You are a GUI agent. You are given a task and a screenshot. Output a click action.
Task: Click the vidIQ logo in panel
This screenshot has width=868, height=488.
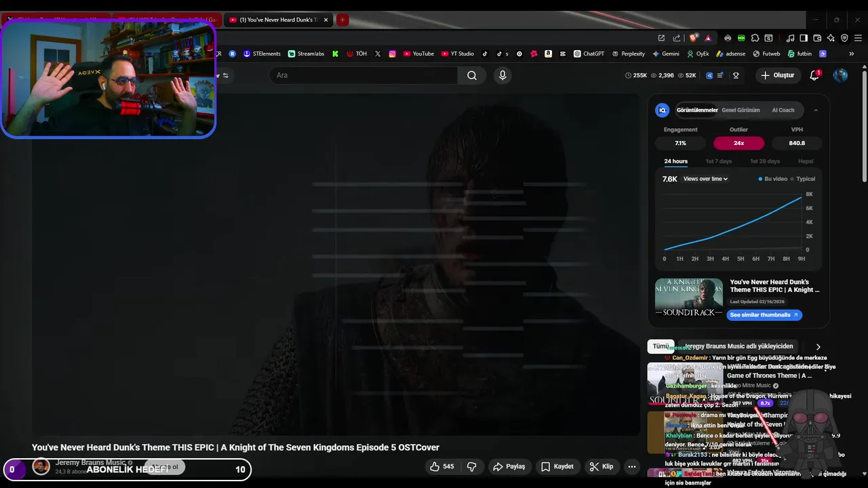click(x=663, y=110)
